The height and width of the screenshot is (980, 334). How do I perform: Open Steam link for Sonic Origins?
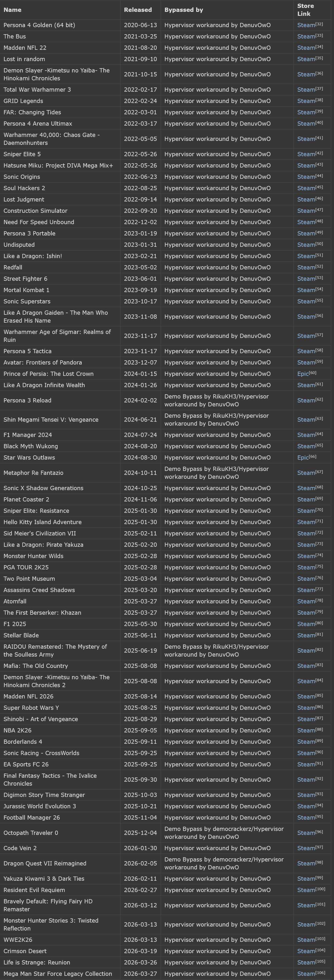306,177
